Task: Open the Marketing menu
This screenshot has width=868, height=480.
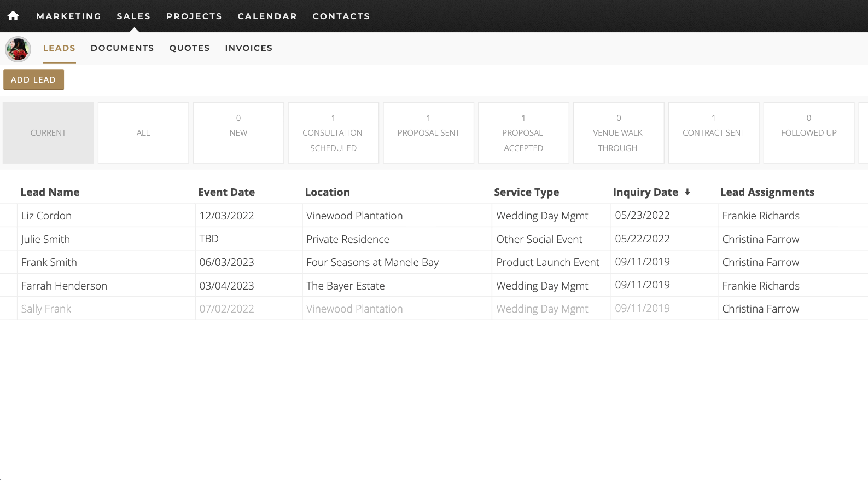Action: coord(69,16)
